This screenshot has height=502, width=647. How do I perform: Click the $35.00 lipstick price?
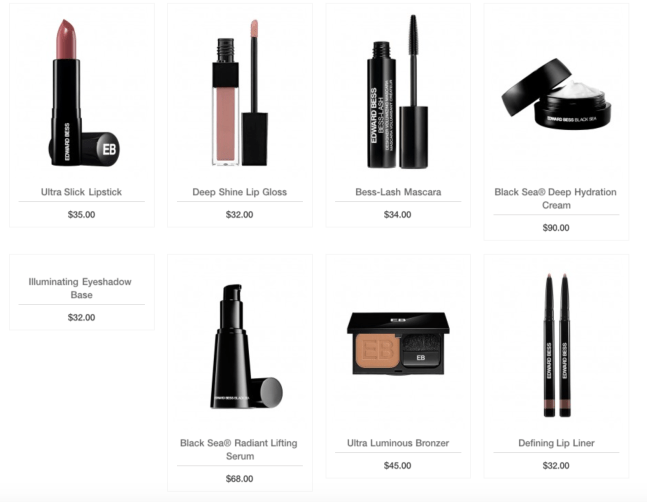click(x=81, y=214)
